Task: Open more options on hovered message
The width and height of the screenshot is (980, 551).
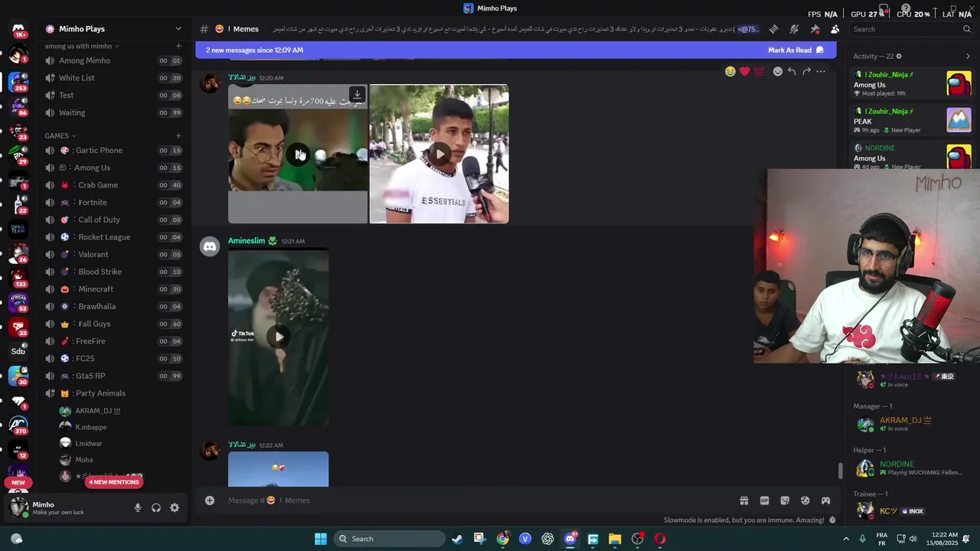Action: click(x=821, y=71)
